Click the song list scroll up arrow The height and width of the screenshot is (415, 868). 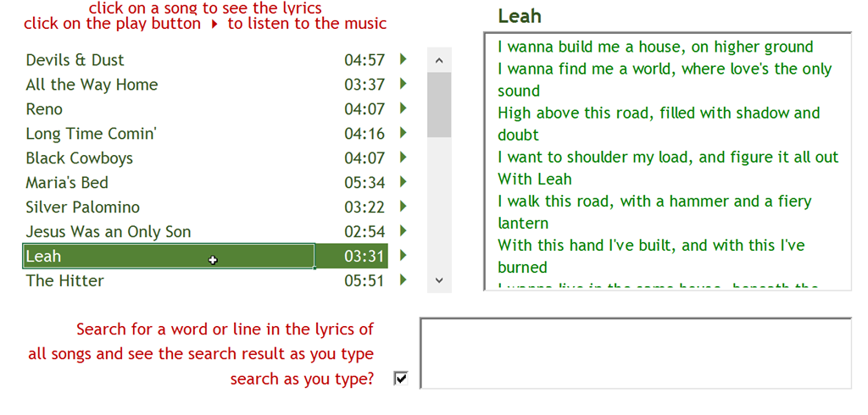pos(440,60)
